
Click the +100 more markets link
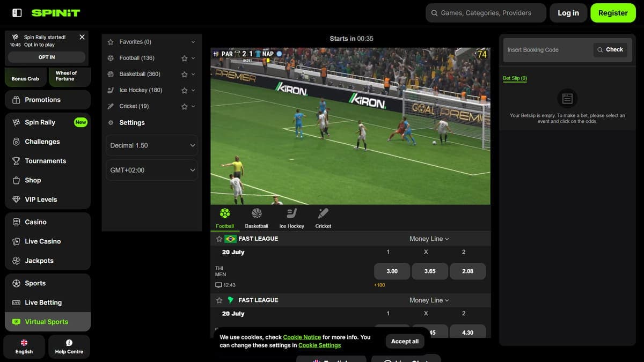pyautogui.click(x=379, y=285)
